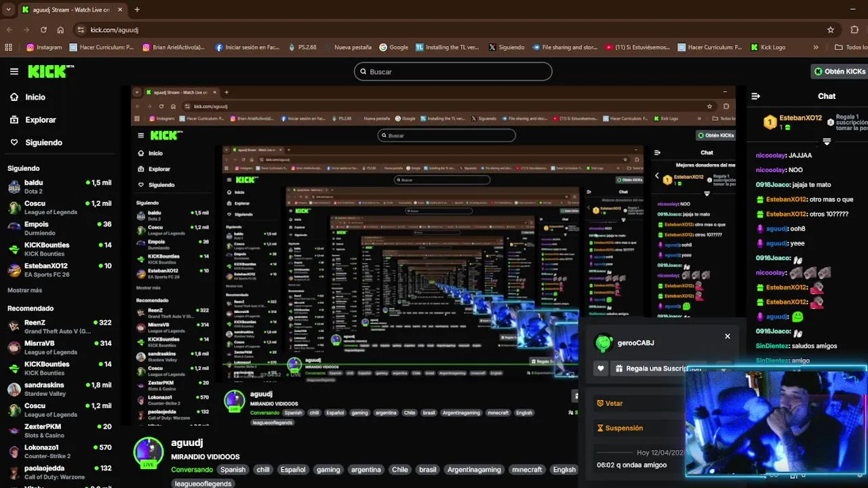The image size is (868, 488).
Task: Click the browser home button
Action: 60,30
